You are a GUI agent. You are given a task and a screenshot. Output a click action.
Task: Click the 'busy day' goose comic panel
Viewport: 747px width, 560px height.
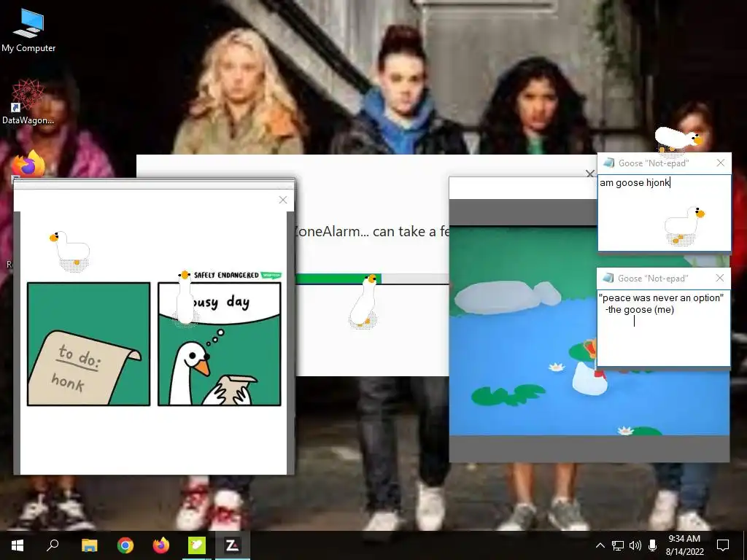(x=220, y=344)
